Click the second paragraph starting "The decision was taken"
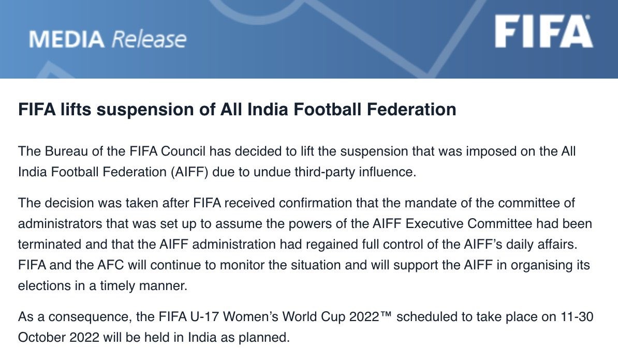This screenshot has width=618, height=364. click(x=304, y=244)
